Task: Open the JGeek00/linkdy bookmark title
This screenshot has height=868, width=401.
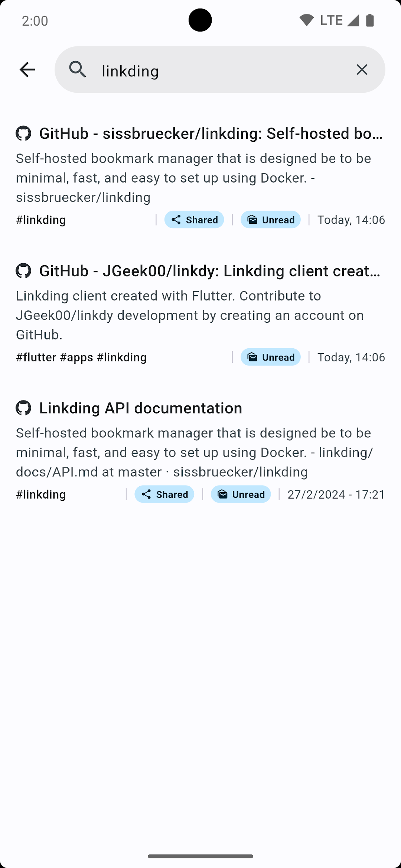Action: [210, 271]
